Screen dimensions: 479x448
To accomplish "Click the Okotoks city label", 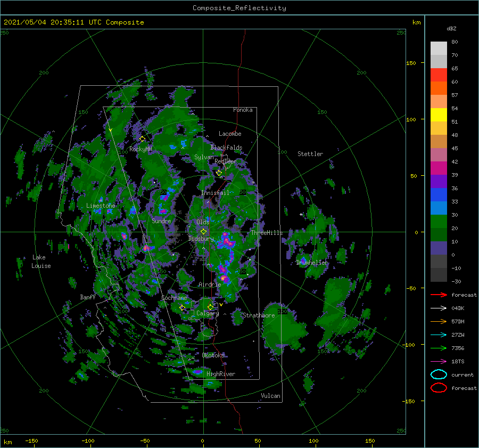I will point(213,355).
